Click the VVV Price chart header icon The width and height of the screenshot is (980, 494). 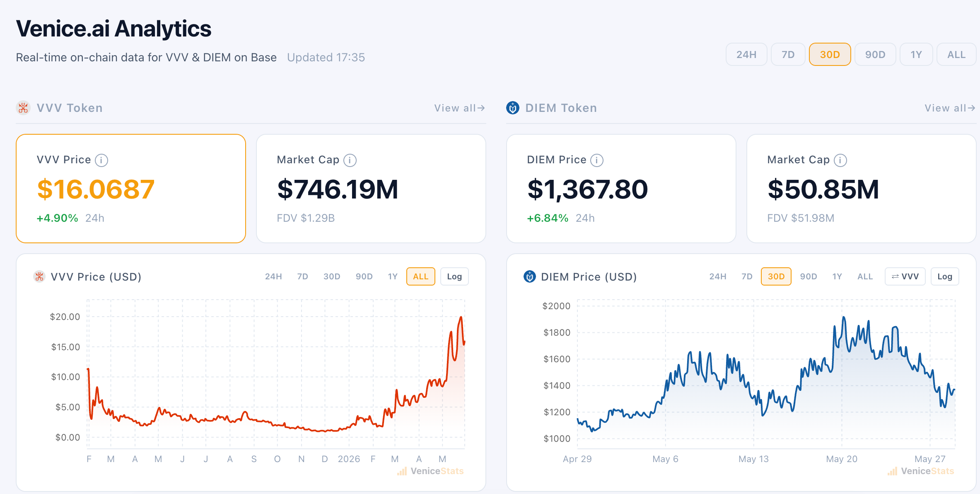(x=39, y=276)
